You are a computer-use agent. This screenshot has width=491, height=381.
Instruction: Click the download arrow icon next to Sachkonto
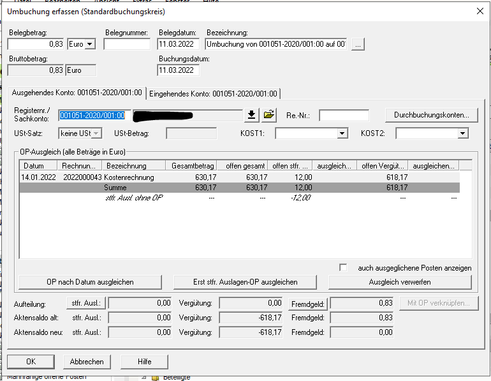pos(252,115)
